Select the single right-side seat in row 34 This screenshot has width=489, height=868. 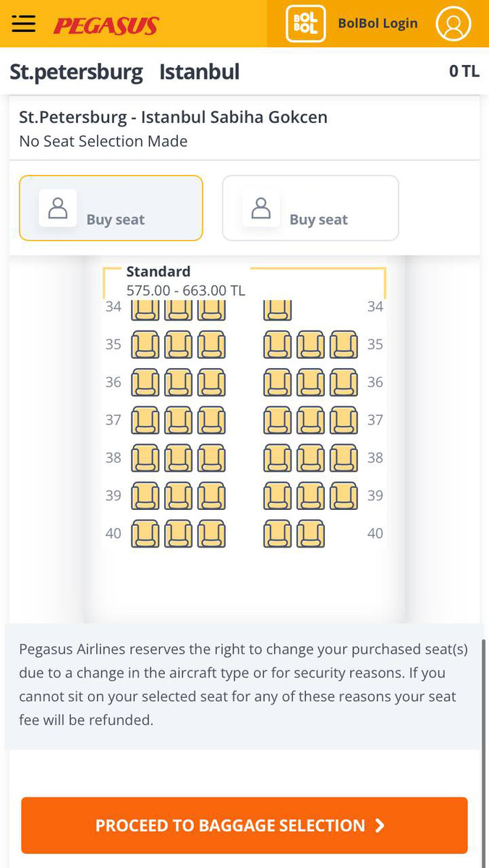point(278,310)
